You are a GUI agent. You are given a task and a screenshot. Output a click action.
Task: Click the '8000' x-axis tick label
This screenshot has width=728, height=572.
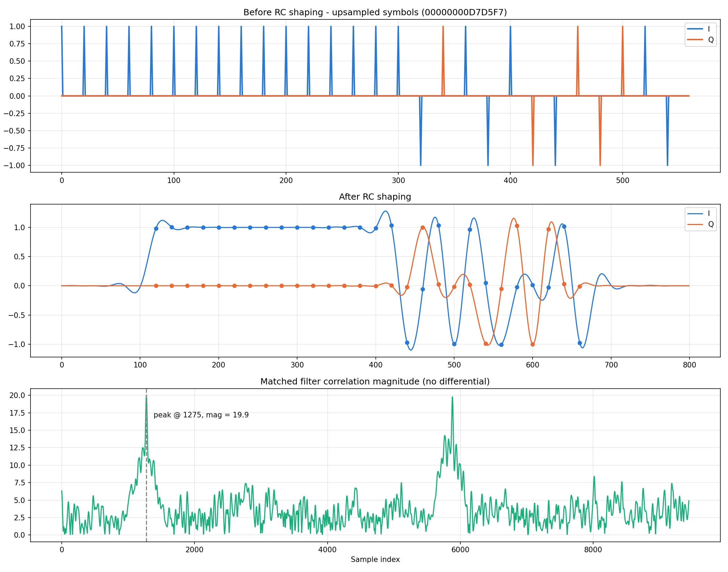(x=593, y=549)
